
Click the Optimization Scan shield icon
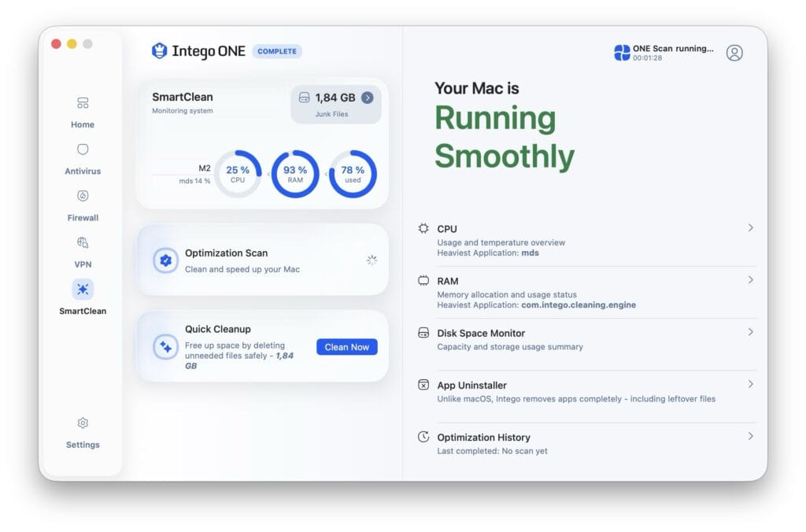click(x=165, y=260)
